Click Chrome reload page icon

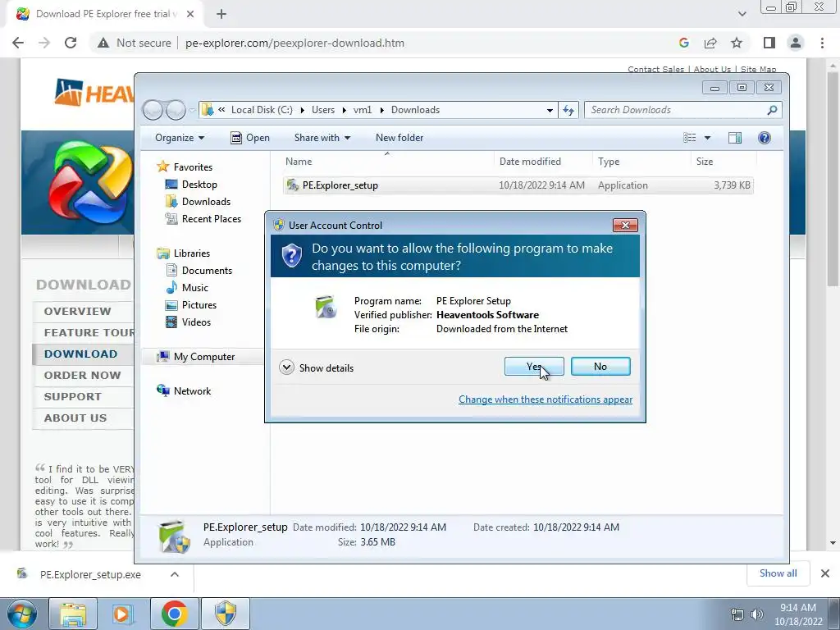71,43
